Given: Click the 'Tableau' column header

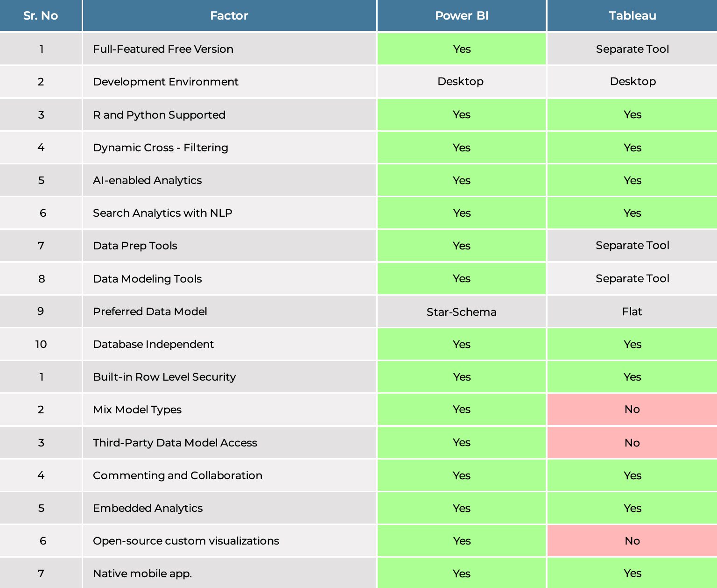Looking at the screenshot, I should pos(633,15).
